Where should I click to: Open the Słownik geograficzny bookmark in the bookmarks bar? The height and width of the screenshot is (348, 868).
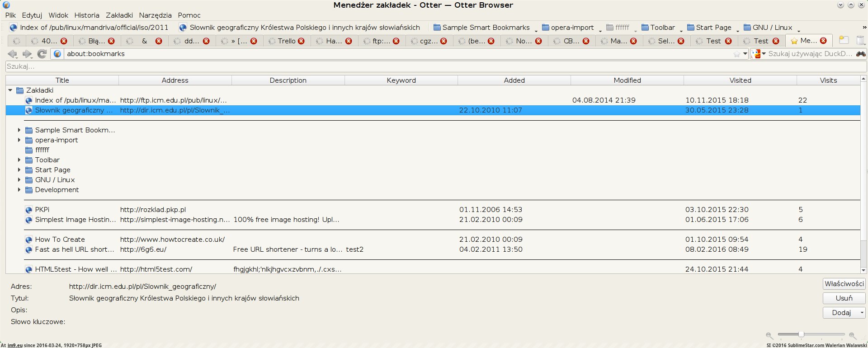[300, 28]
